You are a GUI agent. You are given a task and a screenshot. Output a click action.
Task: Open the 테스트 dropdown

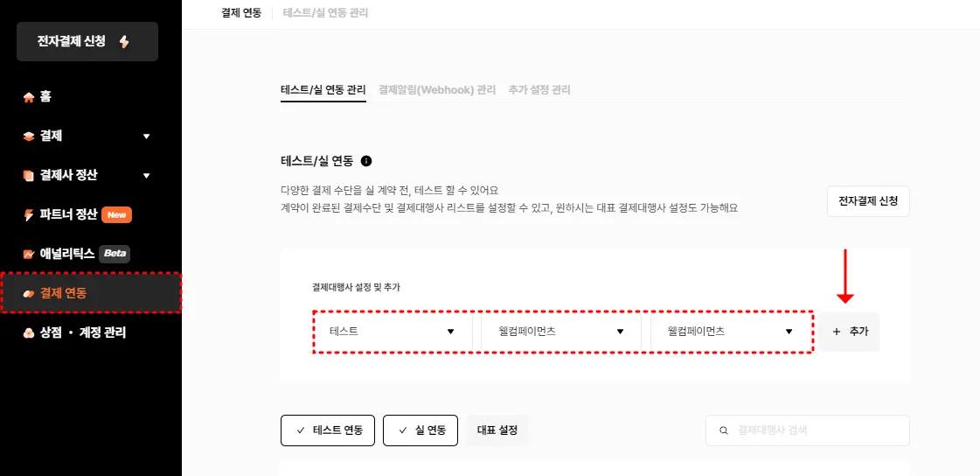[x=393, y=332]
